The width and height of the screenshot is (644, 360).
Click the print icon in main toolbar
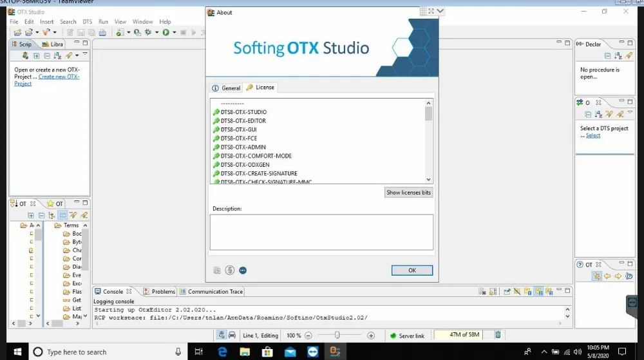click(102, 32)
